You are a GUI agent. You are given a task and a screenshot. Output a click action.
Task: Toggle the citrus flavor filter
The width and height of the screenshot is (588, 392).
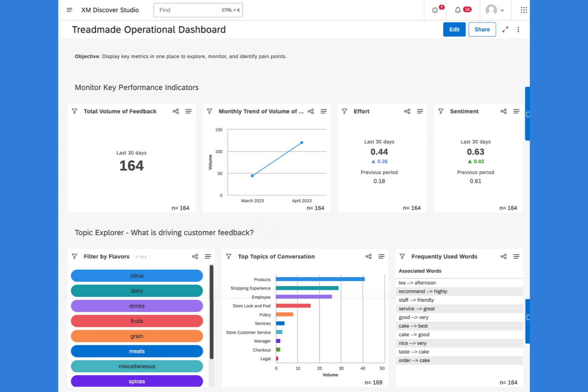pos(137,276)
